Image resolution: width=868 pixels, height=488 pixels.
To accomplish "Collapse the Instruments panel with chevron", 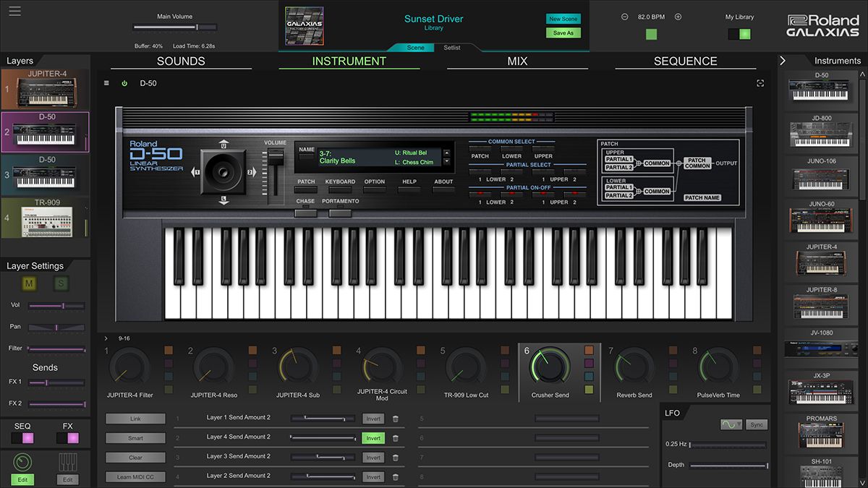I will 783,61.
